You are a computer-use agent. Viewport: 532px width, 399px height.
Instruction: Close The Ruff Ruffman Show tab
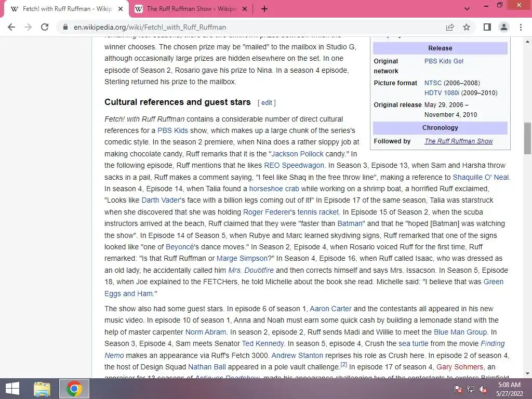coord(245,9)
